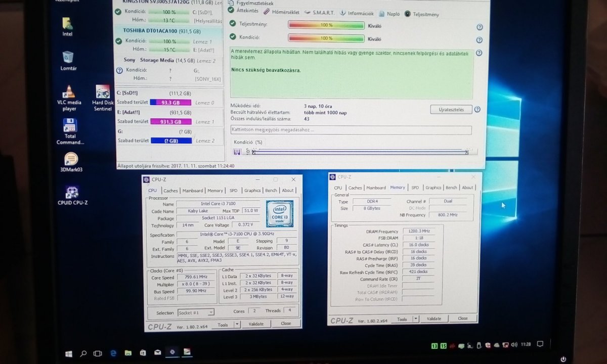The image size is (607, 364).
Task: Select About tab in right CPU-Z window
Action: tap(467, 188)
